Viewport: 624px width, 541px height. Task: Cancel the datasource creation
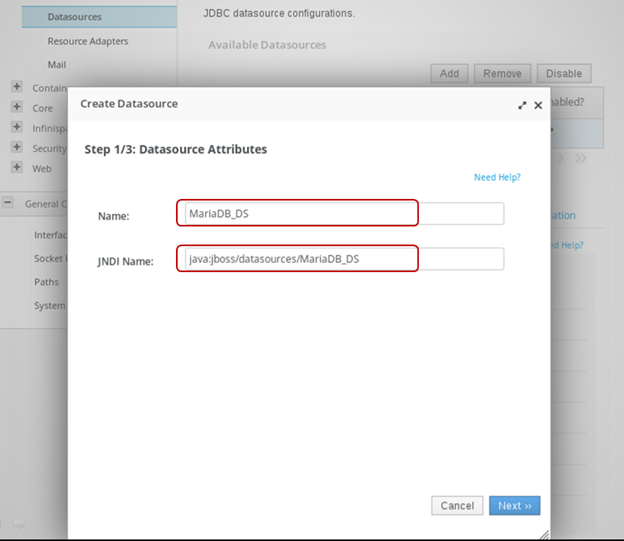456,506
